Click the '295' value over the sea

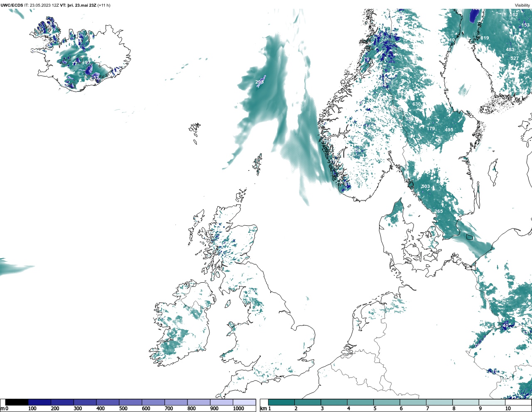coord(259,82)
